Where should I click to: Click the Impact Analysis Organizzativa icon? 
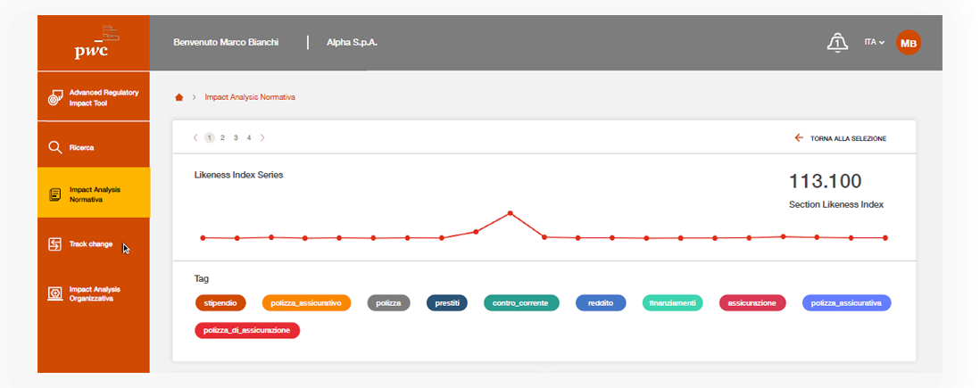coord(54,293)
